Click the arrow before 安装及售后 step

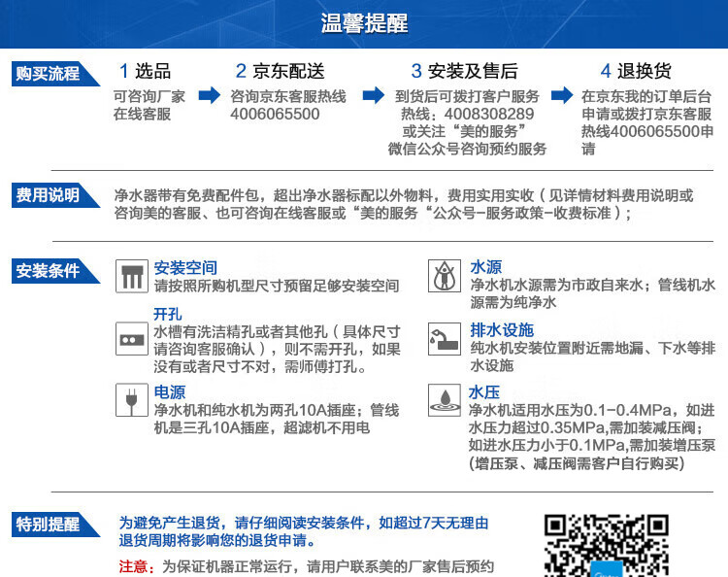[x=374, y=95]
